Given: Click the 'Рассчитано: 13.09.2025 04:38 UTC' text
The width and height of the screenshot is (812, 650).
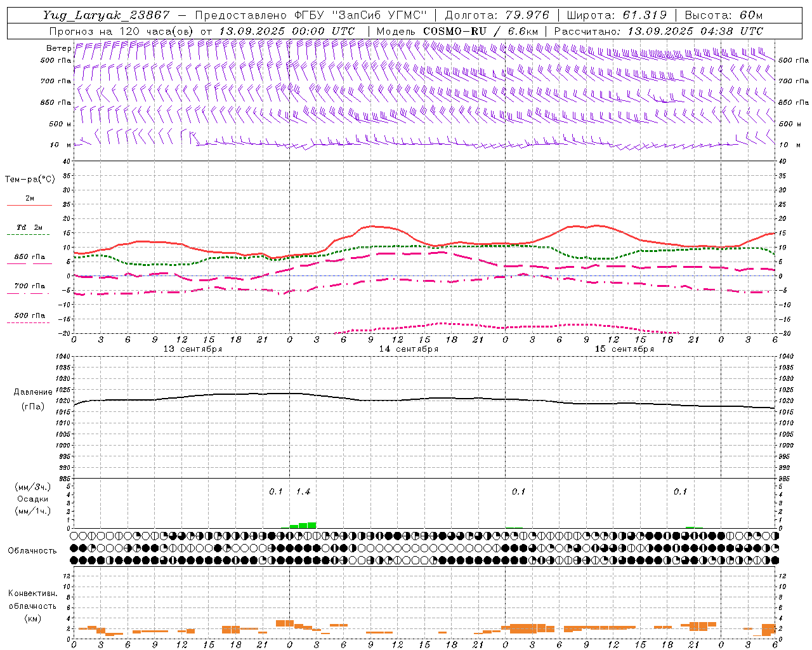Looking at the screenshot, I should pos(658,31).
